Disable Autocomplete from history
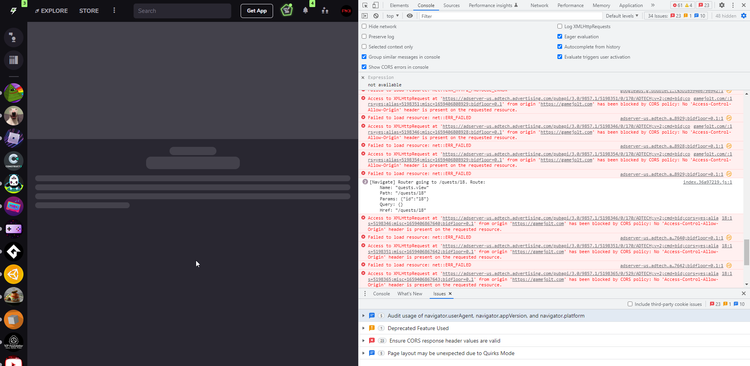Screen dimensions: 750x366 click(x=560, y=47)
